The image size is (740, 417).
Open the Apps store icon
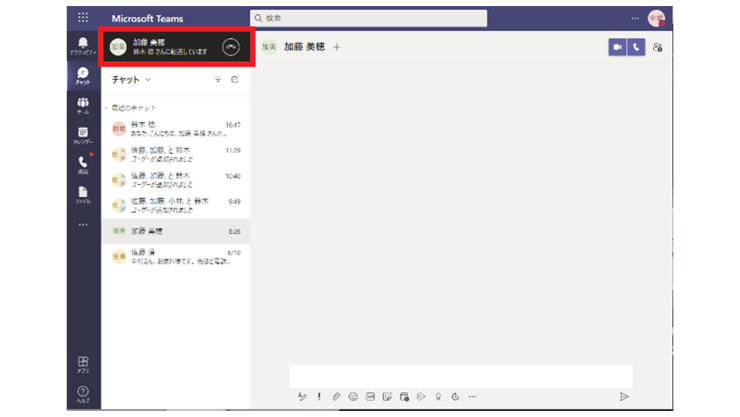tap(83, 365)
